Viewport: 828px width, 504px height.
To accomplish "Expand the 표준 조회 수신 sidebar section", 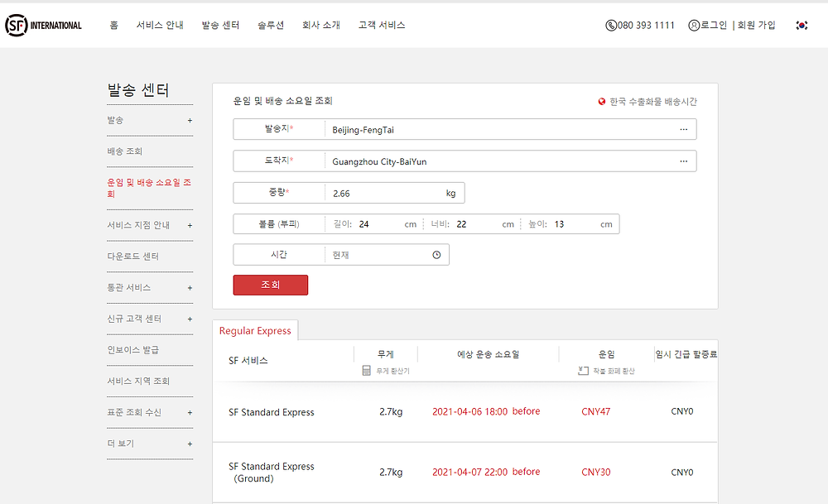I will pos(190,413).
